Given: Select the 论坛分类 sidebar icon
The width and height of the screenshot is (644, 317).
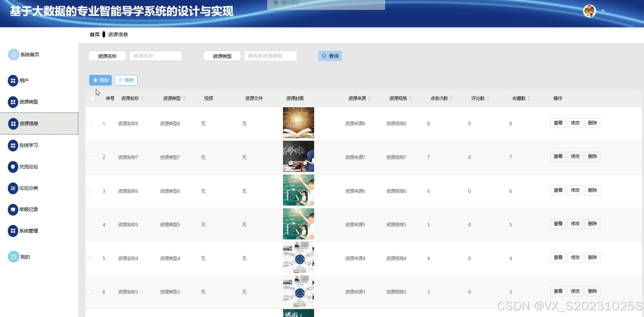Looking at the screenshot, I should [13, 188].
